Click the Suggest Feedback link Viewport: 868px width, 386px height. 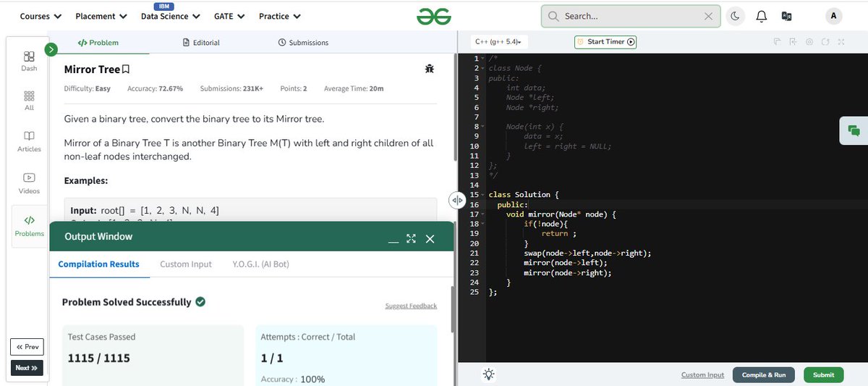pos(411,306)
